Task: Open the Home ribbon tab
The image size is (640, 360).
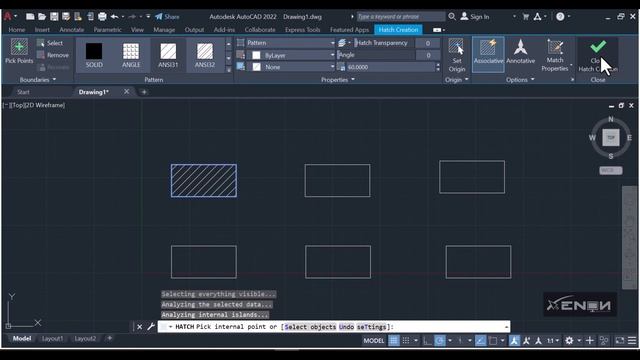Action: (17, 30)
